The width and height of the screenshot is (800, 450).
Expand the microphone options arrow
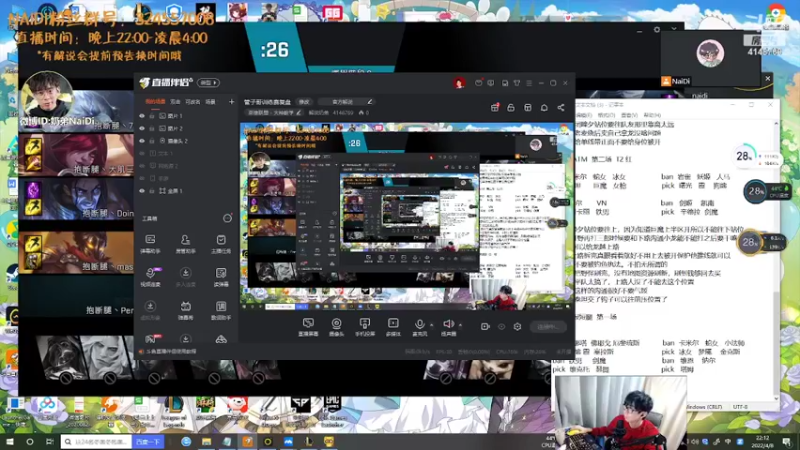point(432,324)
